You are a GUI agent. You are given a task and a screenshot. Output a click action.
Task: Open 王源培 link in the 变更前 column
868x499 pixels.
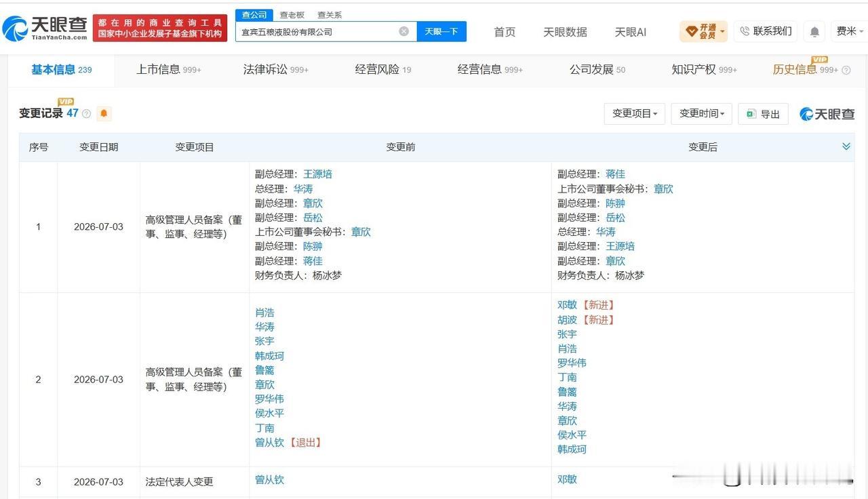317,174
